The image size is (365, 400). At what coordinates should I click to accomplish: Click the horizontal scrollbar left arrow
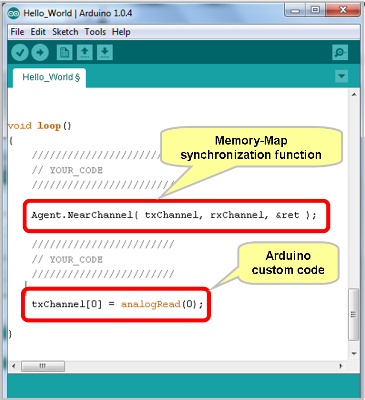click(x=14, y=366)
